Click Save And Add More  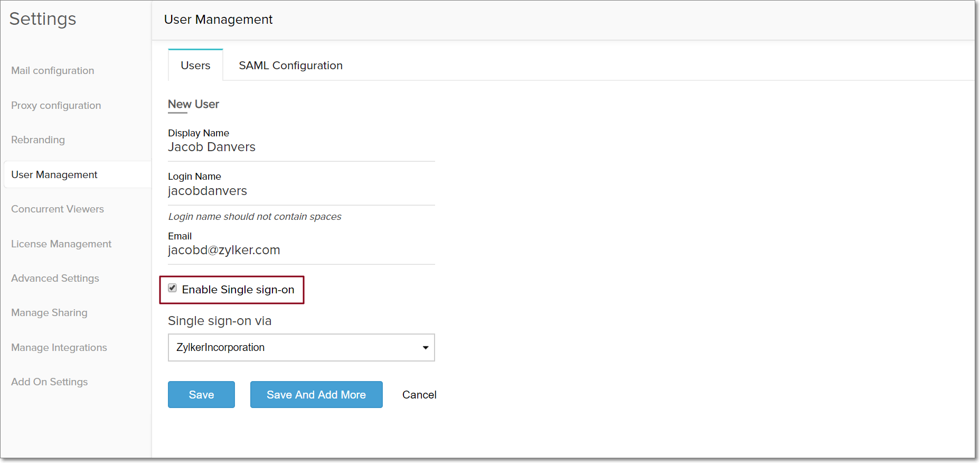pyautogui.click(x=316, y=395)
